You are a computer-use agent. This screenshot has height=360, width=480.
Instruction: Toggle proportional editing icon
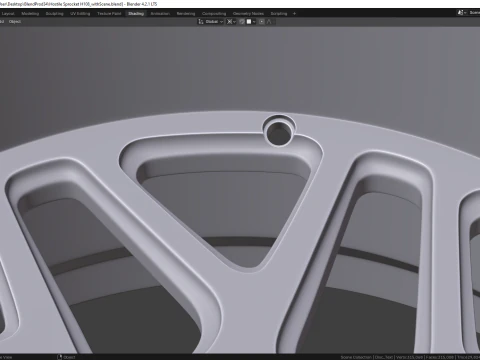262,22
